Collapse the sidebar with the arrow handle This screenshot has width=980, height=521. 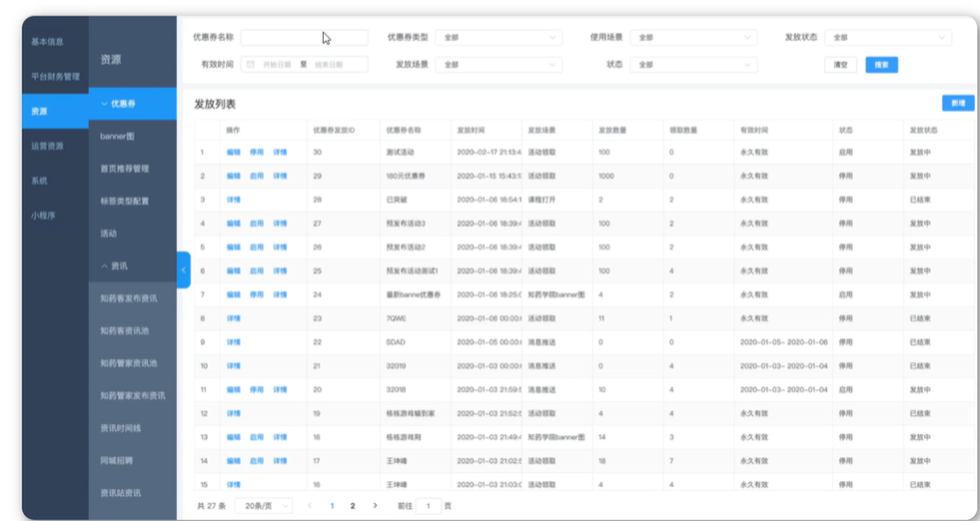point(184,269)
